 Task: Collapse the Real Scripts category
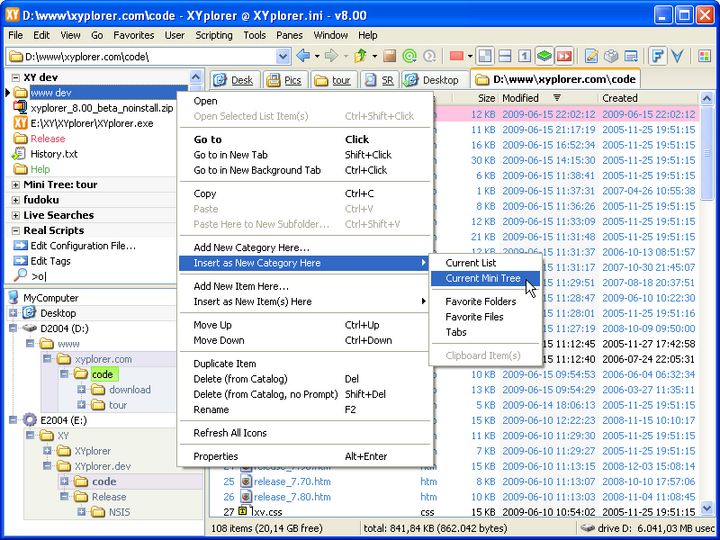point(16,231)
